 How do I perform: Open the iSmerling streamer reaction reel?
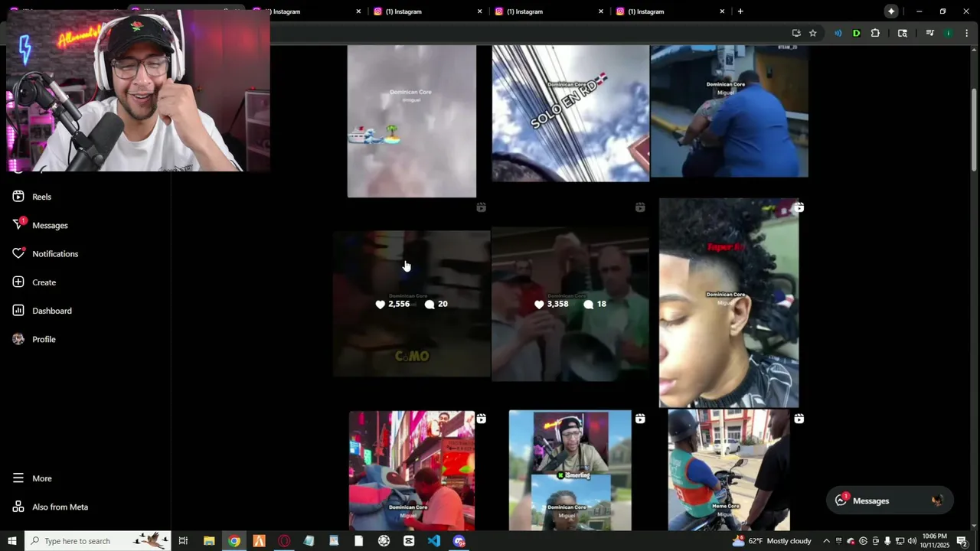point(570,471)
